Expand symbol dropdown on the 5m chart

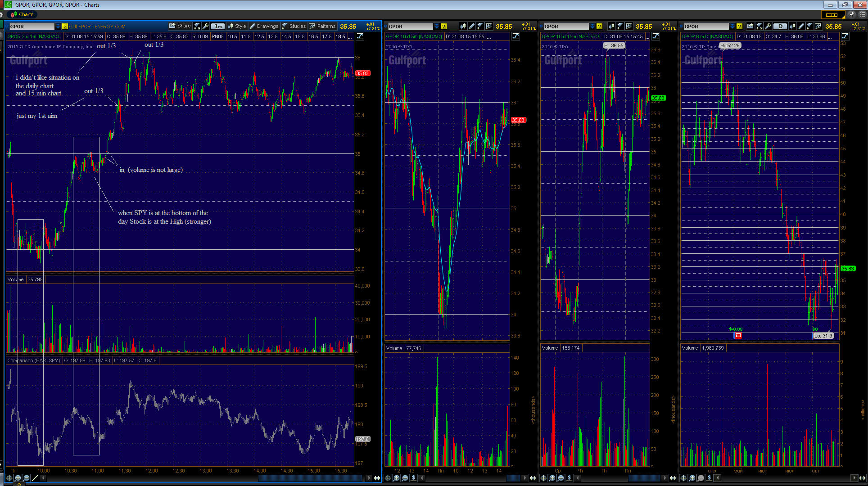(x=436, y=26)
